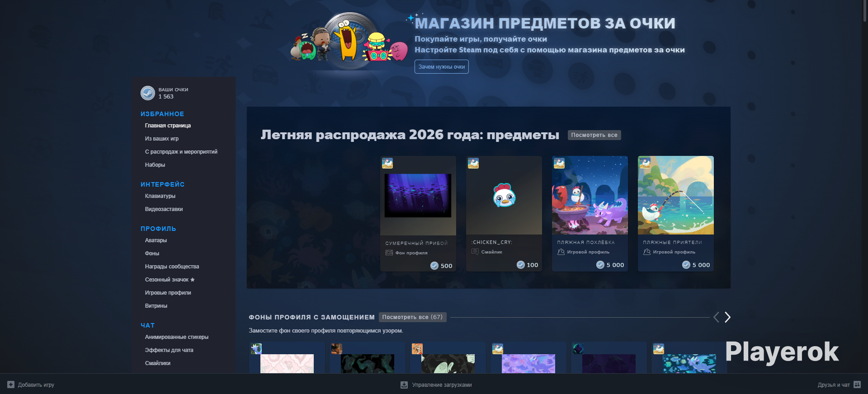
Task: Click the points coin on Пляжная похлёбка price
Action: point(600,265)
